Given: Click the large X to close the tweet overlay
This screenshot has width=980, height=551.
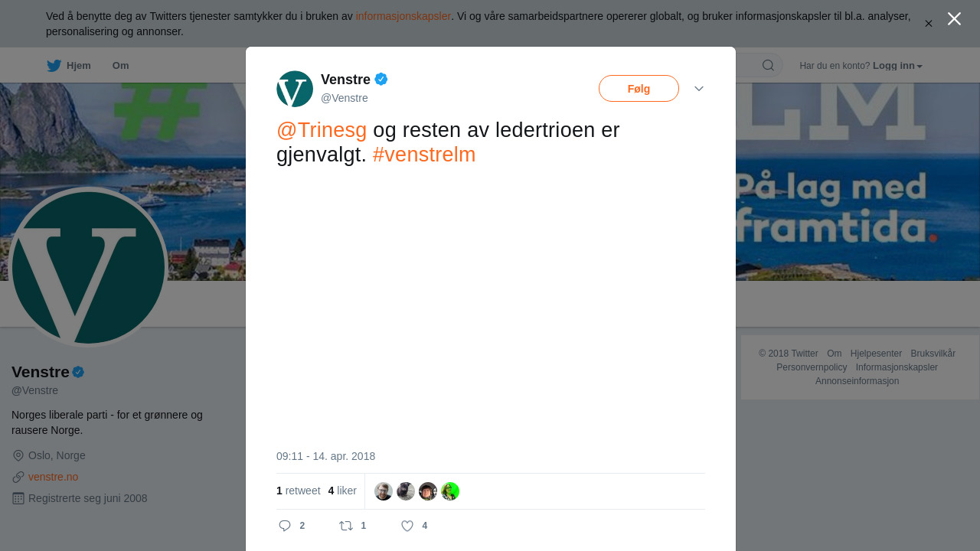Looking at the screenshot, I should pos(954,18).
